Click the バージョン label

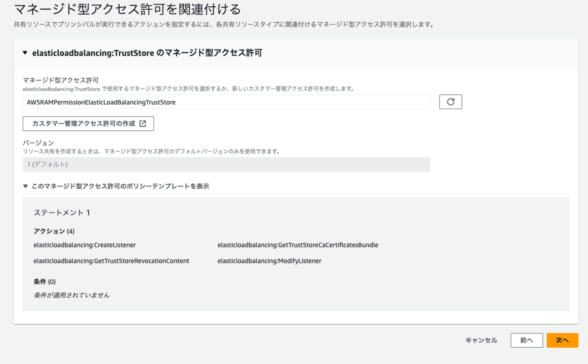click(38, 143)
